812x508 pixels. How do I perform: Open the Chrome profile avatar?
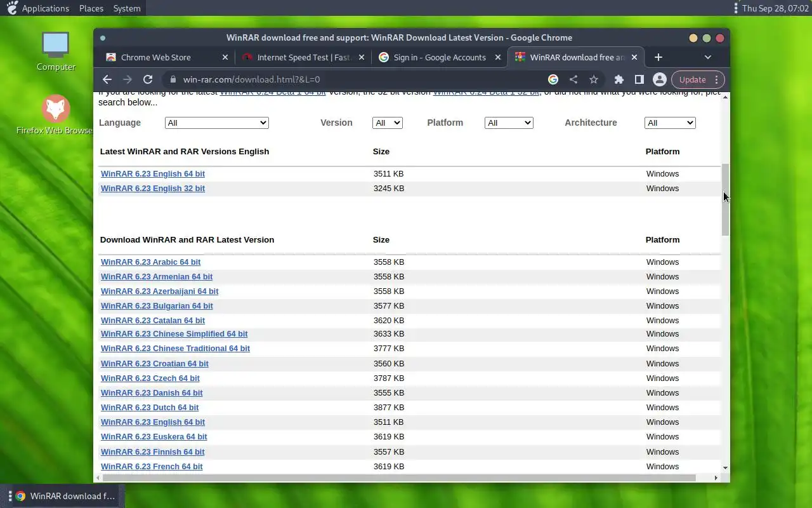tap(660, 79)
